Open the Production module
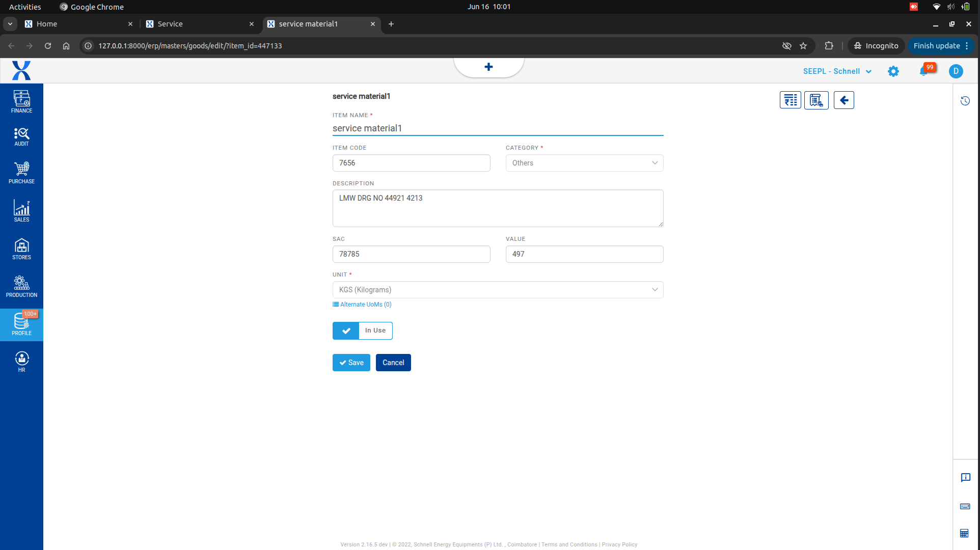This screenshot has width=980, height=550. 21,287
